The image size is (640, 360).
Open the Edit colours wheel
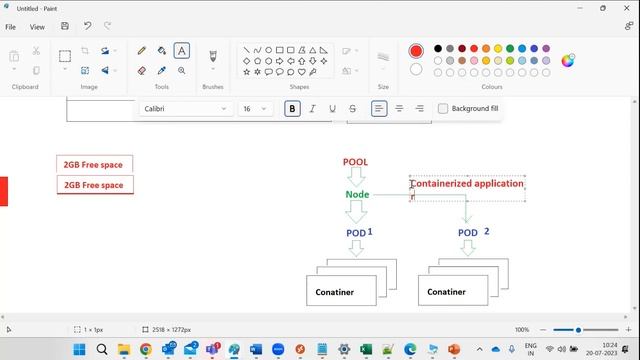pyautogui.click(x=568, y=60)
